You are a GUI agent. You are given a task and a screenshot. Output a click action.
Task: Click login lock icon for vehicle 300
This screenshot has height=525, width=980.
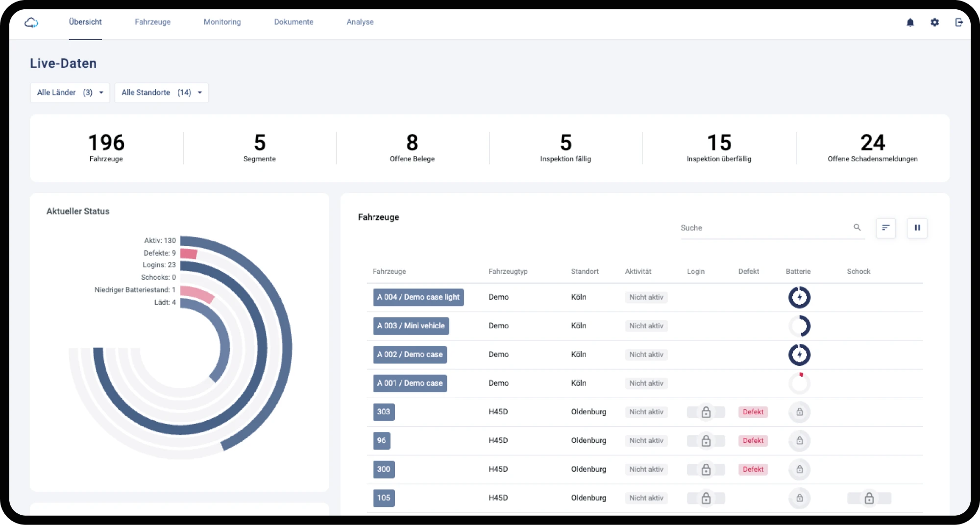pos(706,469)
